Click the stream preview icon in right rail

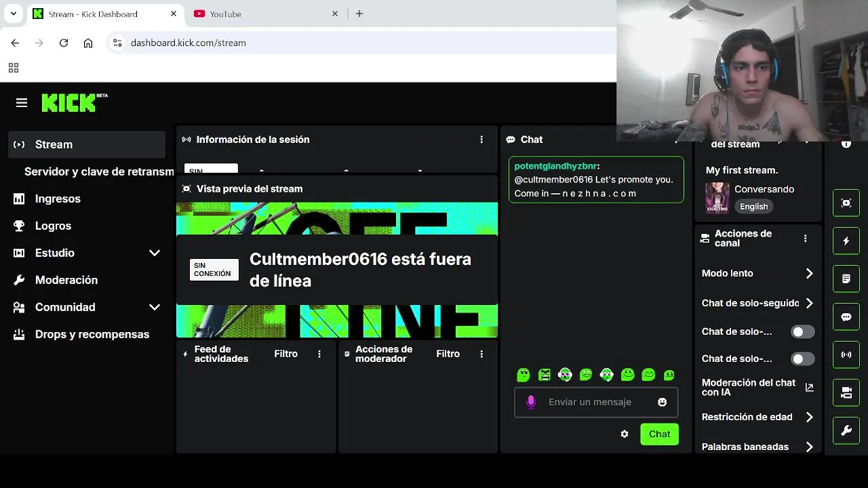(x=846, y=203)
